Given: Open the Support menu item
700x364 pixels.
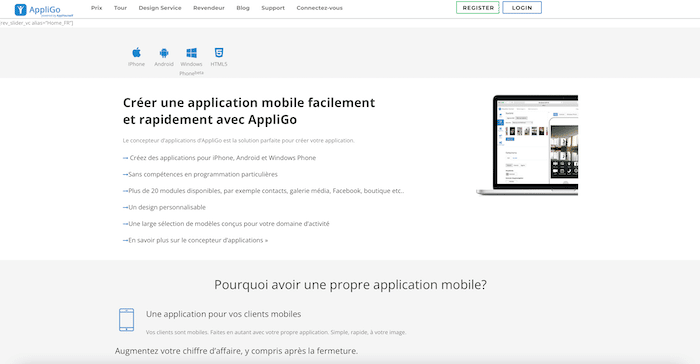Looking at the screenshot, I should point(273,8).
